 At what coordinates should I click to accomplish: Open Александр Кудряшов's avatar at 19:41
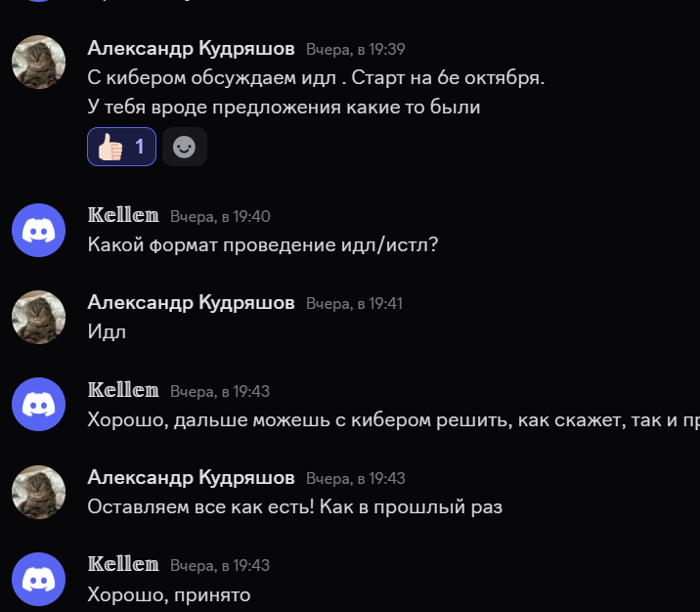pos(38,317)
